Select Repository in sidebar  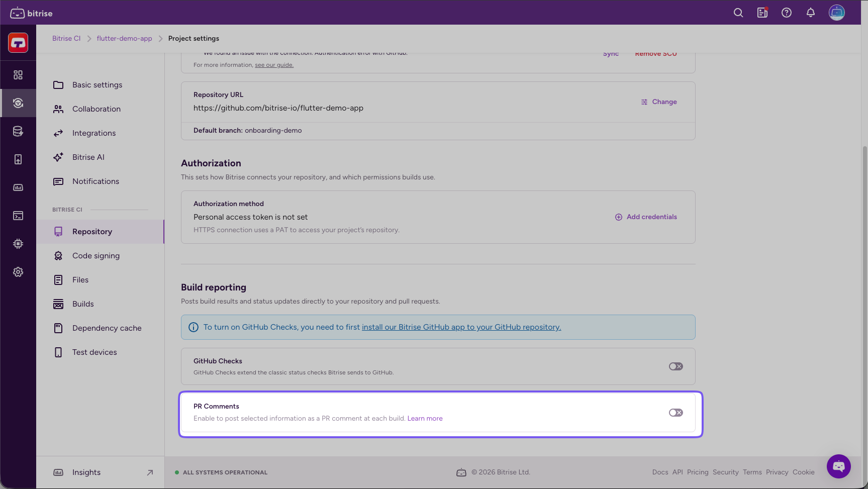point(101,232)
